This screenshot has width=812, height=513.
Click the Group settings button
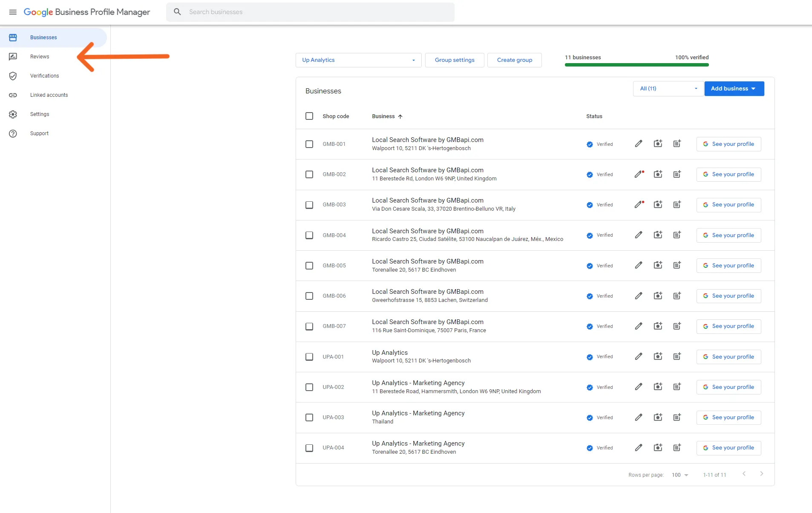tap(454, 60)
